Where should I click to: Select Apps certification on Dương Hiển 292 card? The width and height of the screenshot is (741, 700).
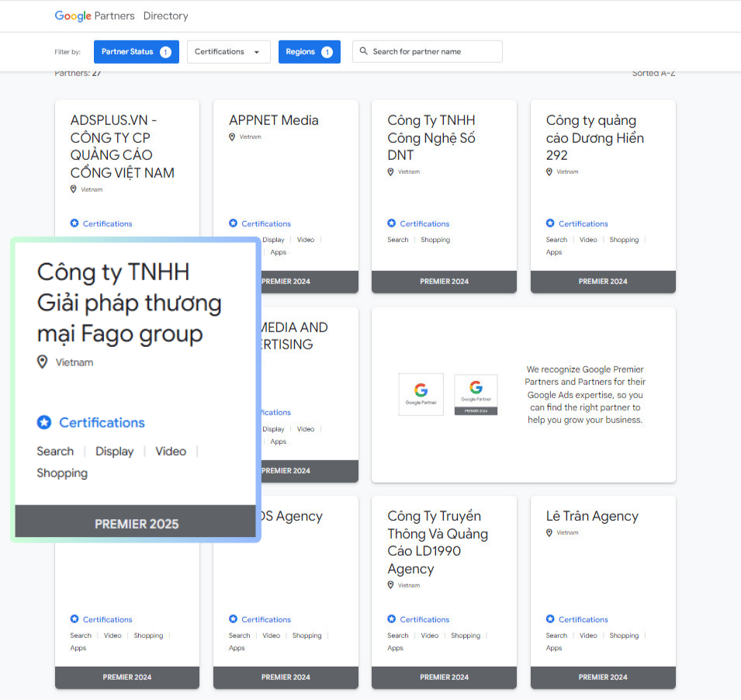tap(554, 252)
